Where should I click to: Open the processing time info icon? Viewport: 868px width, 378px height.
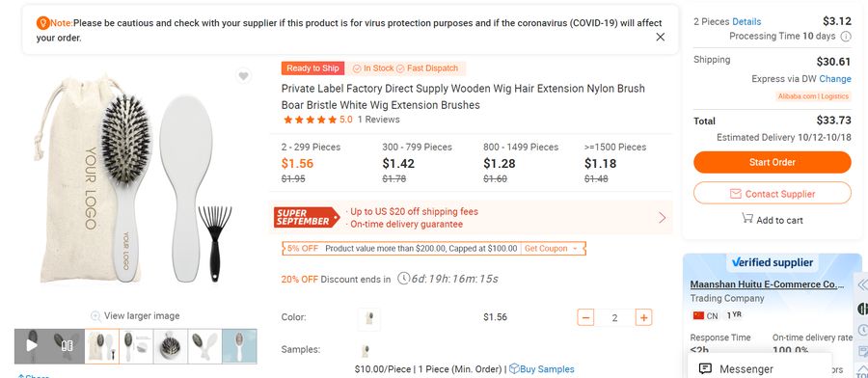(846, 37)
